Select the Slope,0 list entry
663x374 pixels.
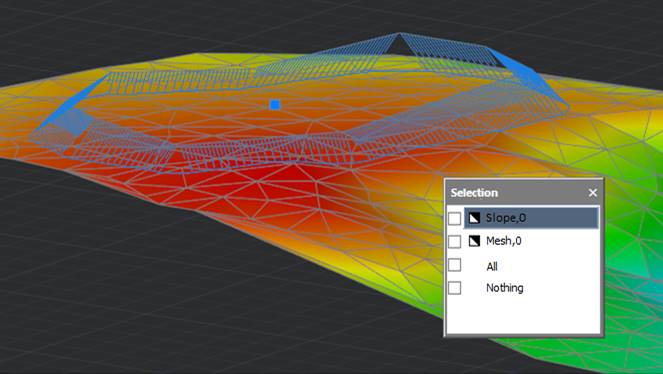tap(531, 218)
